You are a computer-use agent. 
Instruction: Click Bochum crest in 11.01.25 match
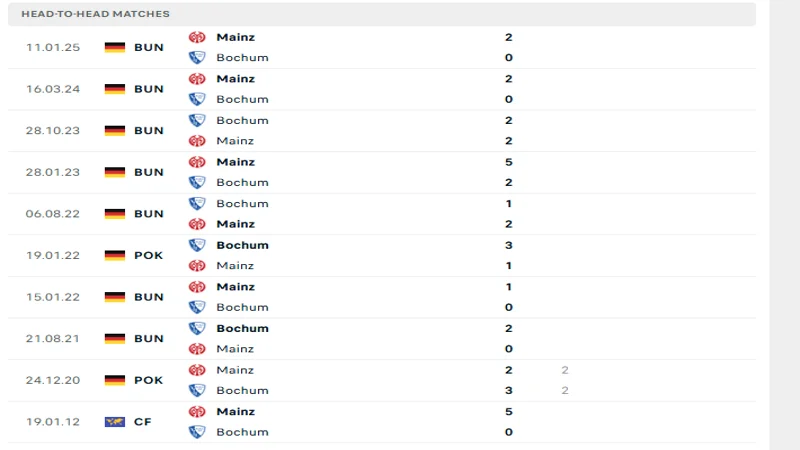(x=197, y=57)
